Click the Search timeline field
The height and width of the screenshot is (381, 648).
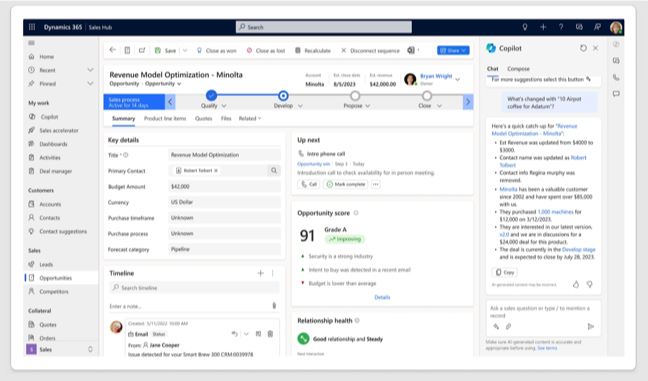pyautogui.click(x=194, y=288)
